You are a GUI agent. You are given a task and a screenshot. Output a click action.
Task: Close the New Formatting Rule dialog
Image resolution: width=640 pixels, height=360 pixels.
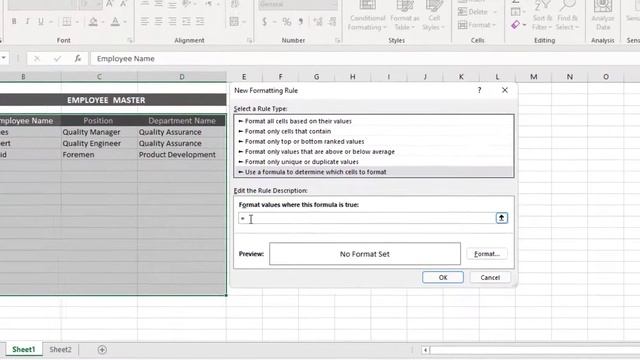pos(505,90)
